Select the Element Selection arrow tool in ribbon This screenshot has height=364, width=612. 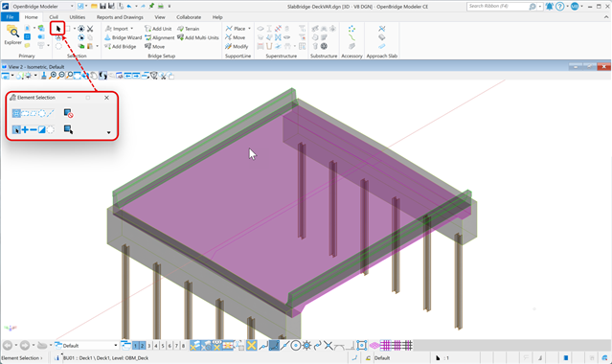tap(58, 29)
